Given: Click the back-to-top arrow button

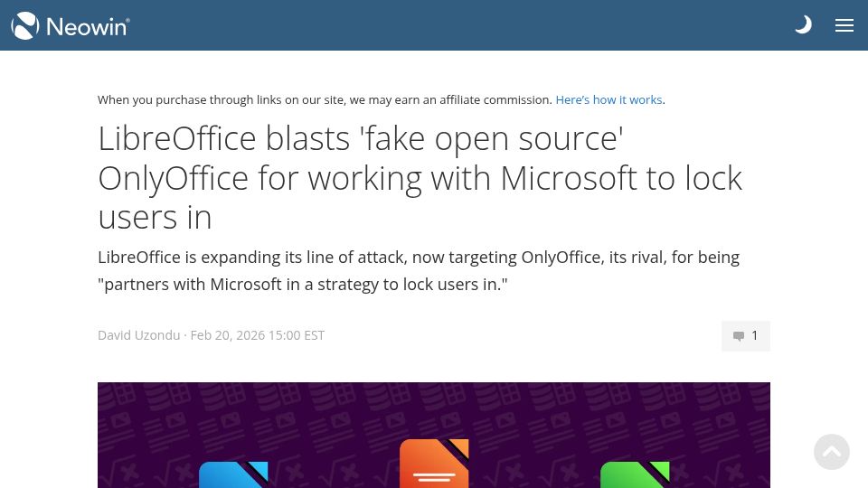Looking at the screenshot, I should click(832, 452).
